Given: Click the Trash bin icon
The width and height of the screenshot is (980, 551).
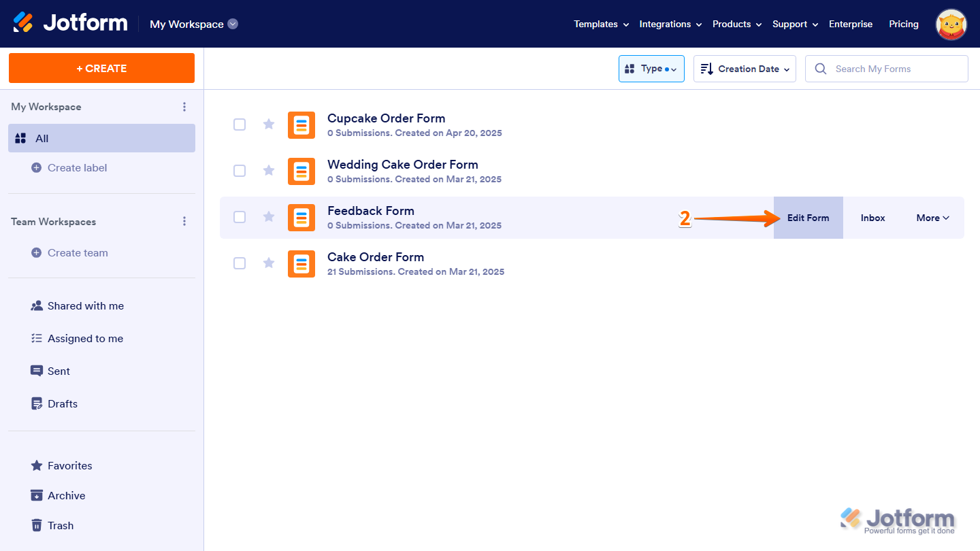Looking at the screenshot, I should 37,526.
